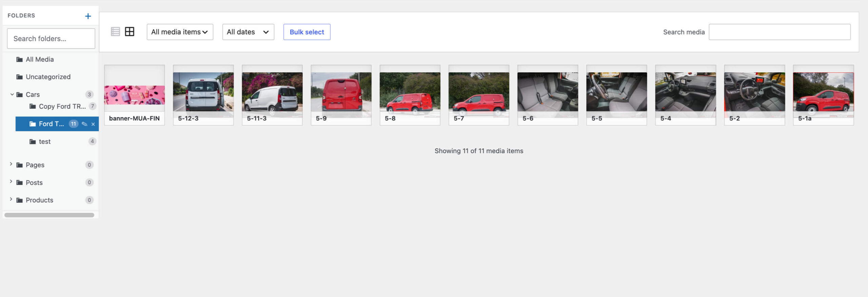868x297 pixels.
Task: Click the Copy Ford TR... folder icon
Action: 33,107
